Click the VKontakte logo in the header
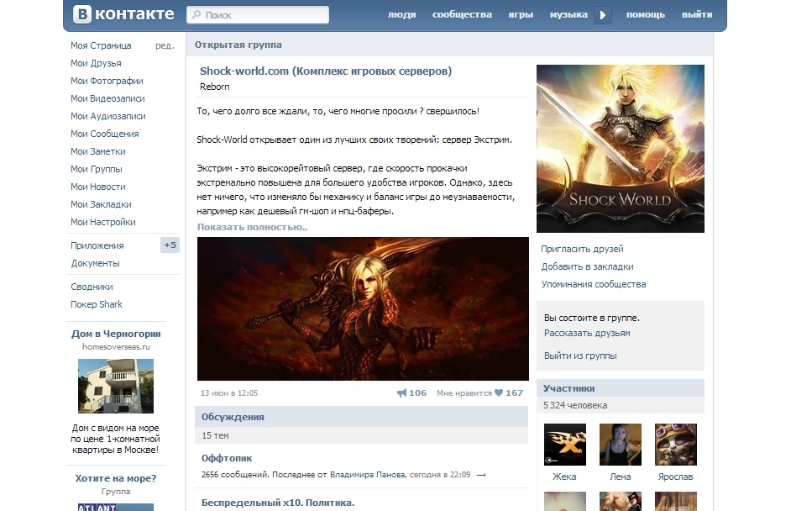Screen dimensions: 812x511 (123, 14)
